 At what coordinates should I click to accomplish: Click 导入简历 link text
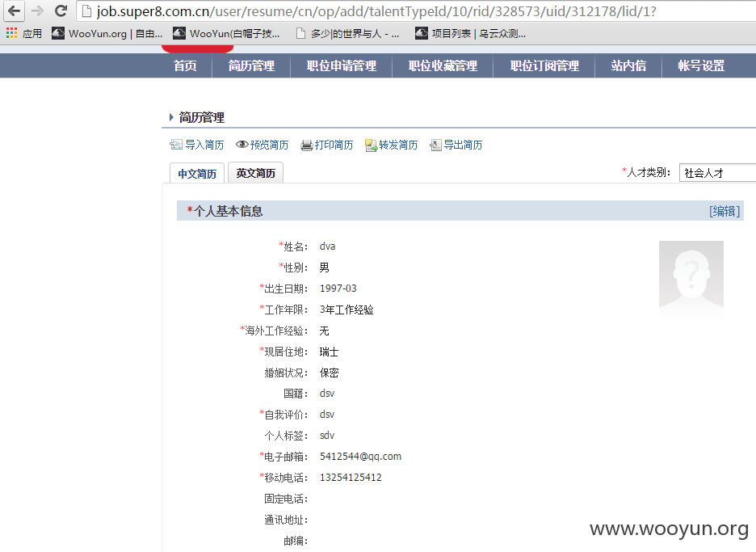pyautogui.click(x=204, y=145)
